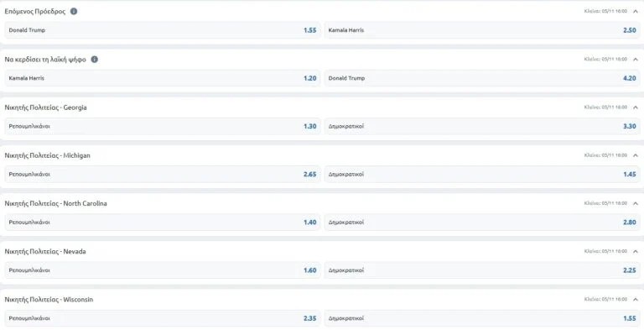
Task: Back Δημοκρατικοί in Wisconsin at 1.55
Action: [x=482, y=318]
